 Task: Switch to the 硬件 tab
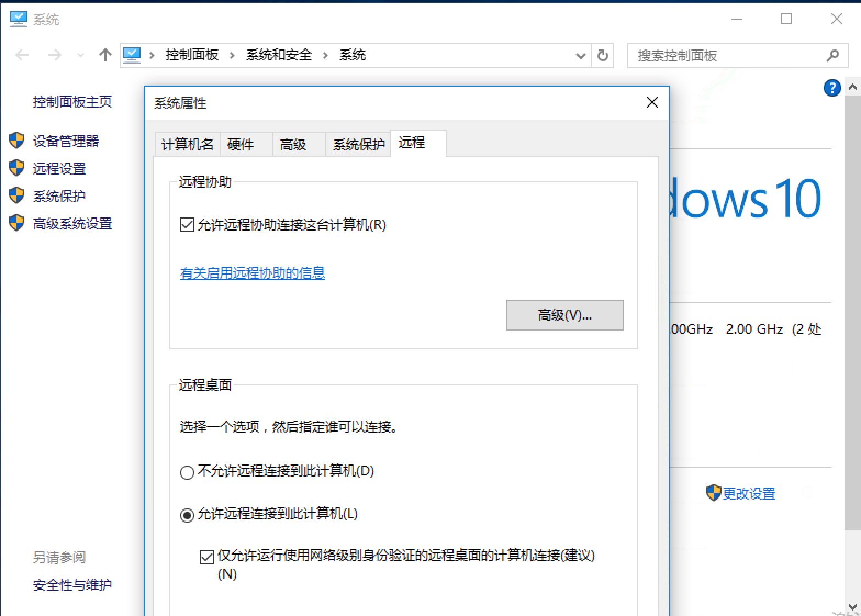click(247, 144)
